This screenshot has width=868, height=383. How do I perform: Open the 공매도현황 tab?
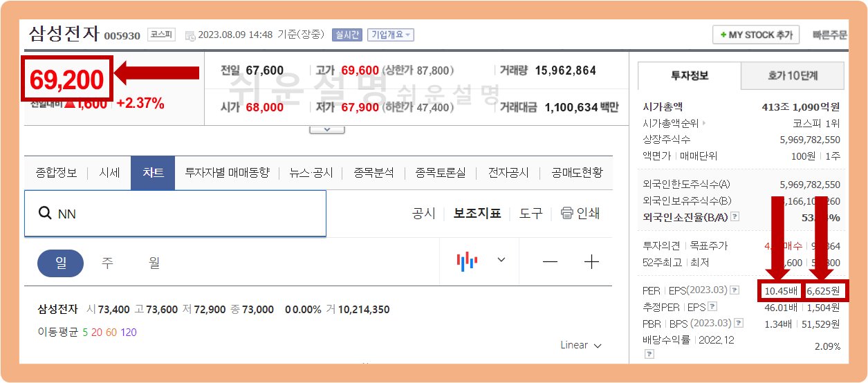click(577, 173)
